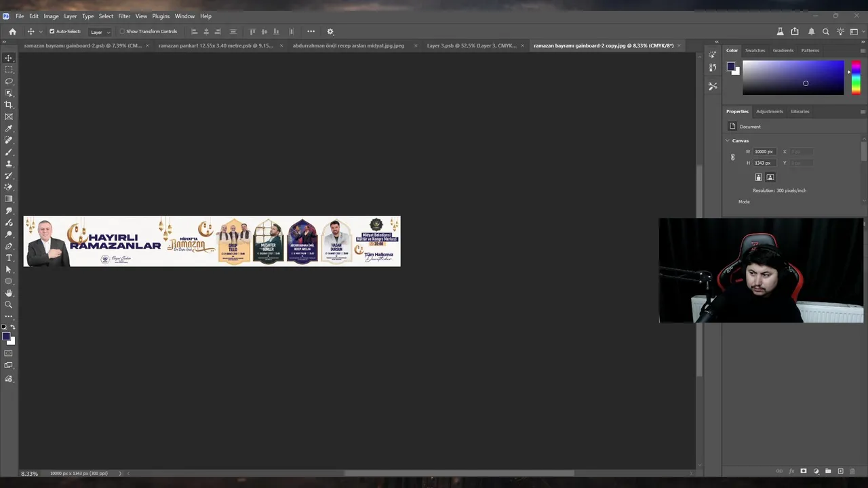The width and height of the screenshot is (868, 488).
Task: Select the Clone Stamp tool
Action: 9,163
